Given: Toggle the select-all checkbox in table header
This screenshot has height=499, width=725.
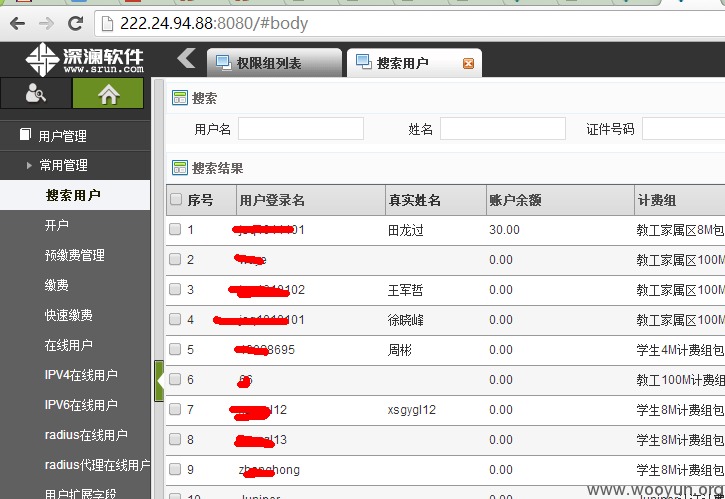Looking at the screenshot, I should 176,200.
